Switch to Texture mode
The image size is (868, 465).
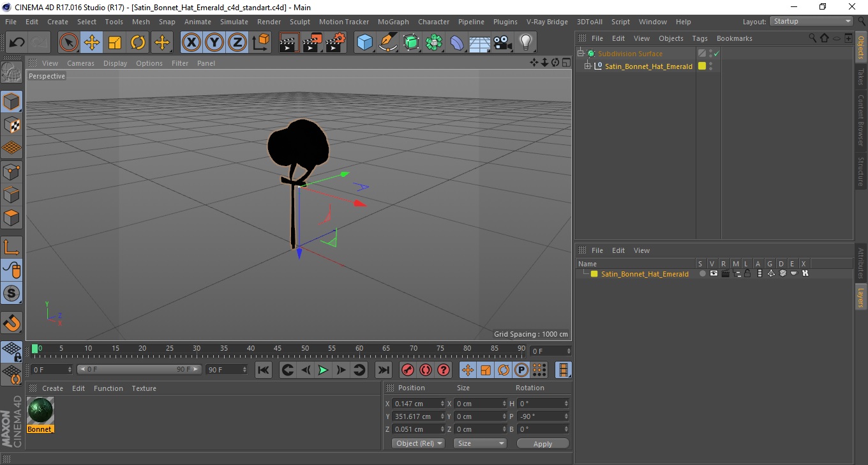pyautogui.click(x=11, y=125)
